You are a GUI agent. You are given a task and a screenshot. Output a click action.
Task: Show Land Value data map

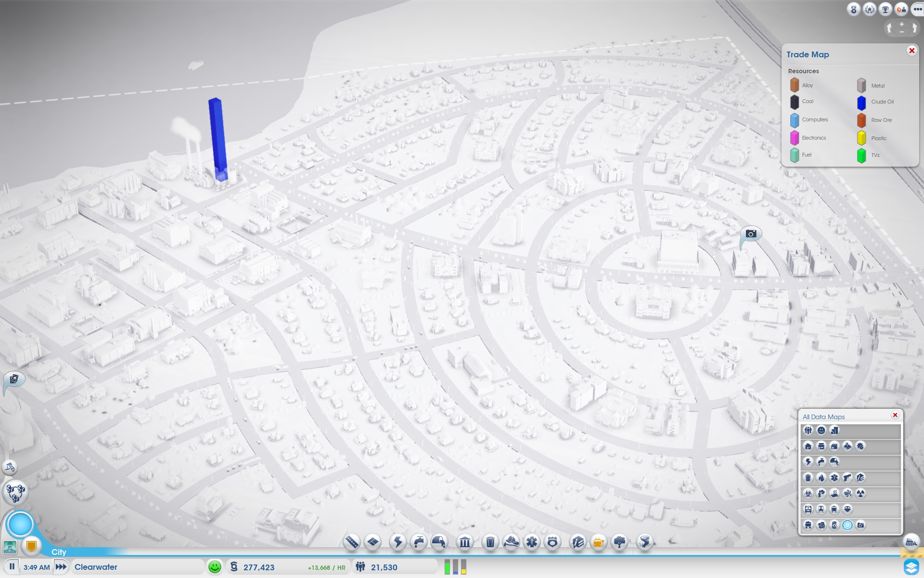(x=834, y=430)
